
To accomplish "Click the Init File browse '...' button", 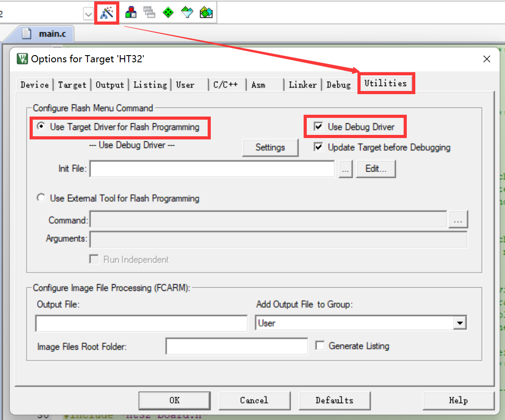I will [x=345, y=169].
